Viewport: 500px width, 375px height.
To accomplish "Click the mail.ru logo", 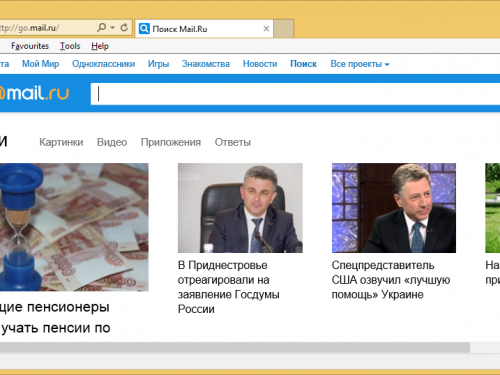I will [34, 93].
